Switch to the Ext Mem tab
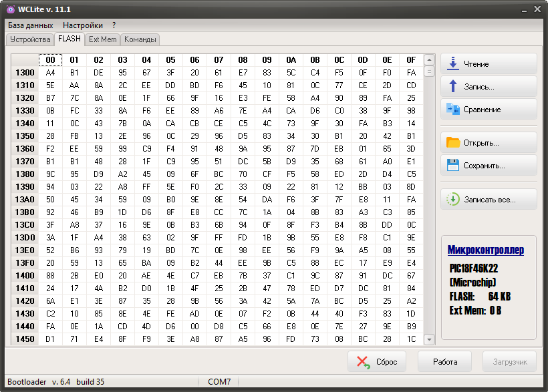The height and width of the screenshot is (392, 548). pyautogui.click(x=102, y=39)
